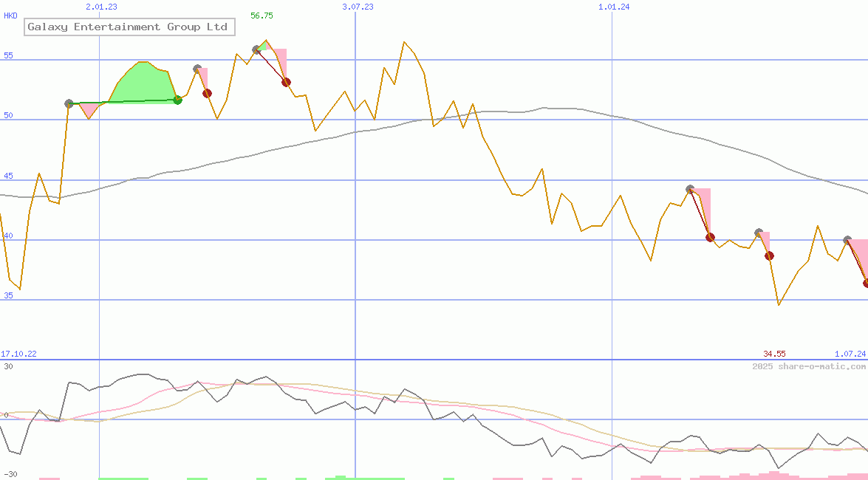Click the HKD currency label

10,16
